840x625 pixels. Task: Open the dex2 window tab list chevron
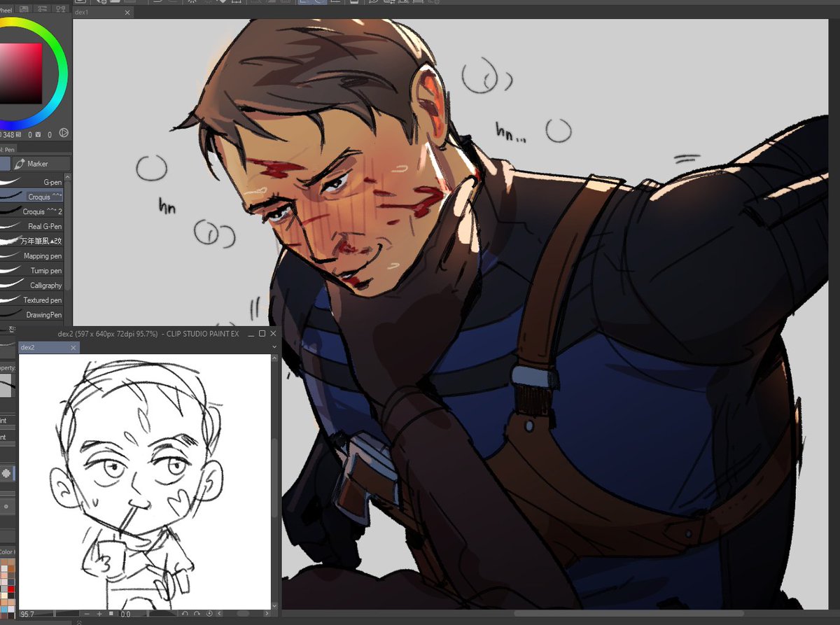pyautogui.click(x=274, y=347)
